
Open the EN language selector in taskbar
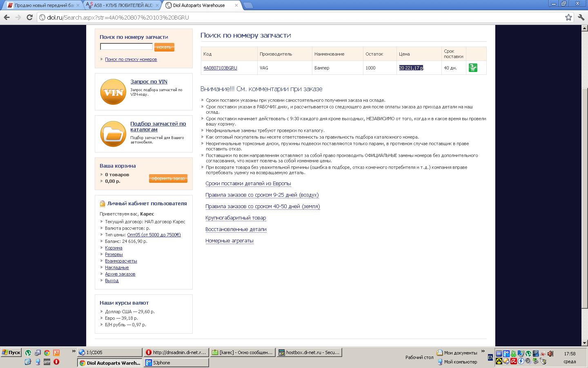[x=490, y=357]
